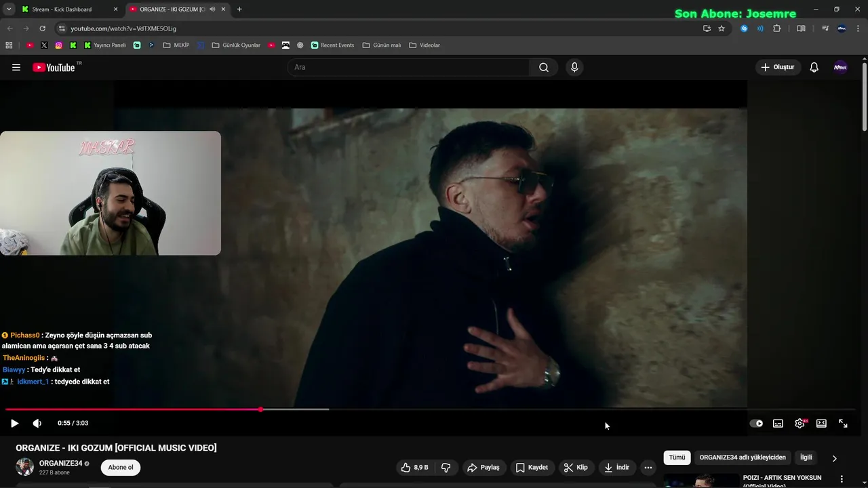Mute the video with speaker icon

(37, 423)
